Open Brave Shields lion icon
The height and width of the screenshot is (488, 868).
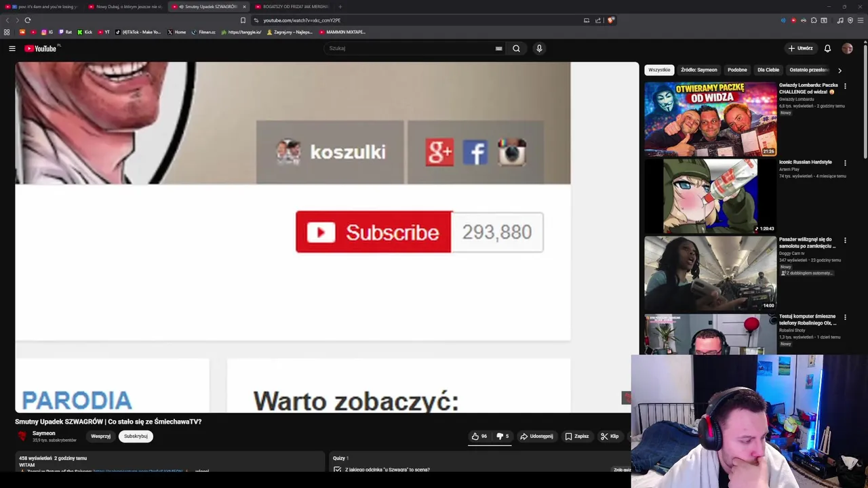coord(610,20)
